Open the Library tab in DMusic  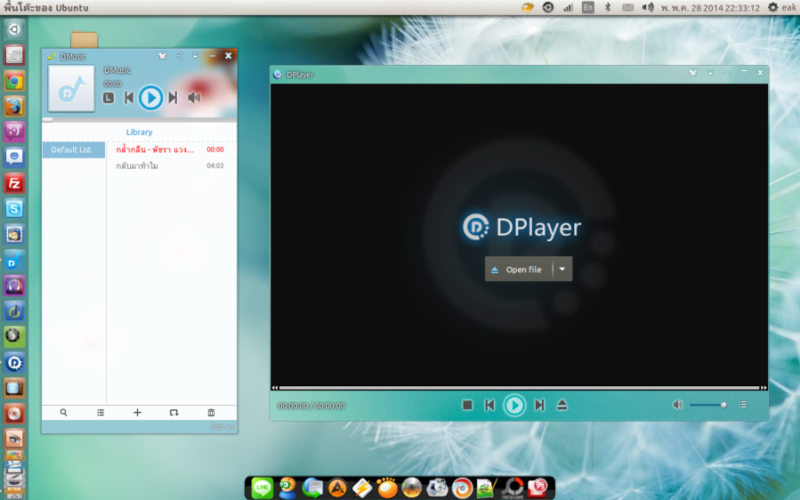(x=139, y=132)
